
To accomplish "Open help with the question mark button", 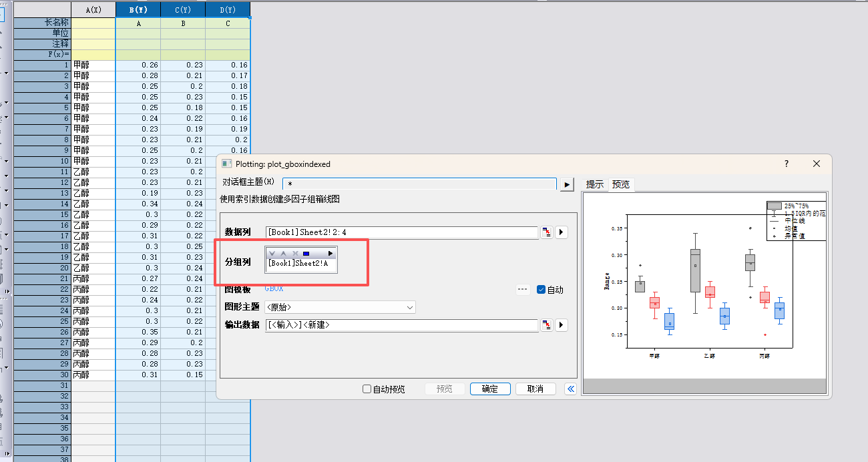I will 787,164.
